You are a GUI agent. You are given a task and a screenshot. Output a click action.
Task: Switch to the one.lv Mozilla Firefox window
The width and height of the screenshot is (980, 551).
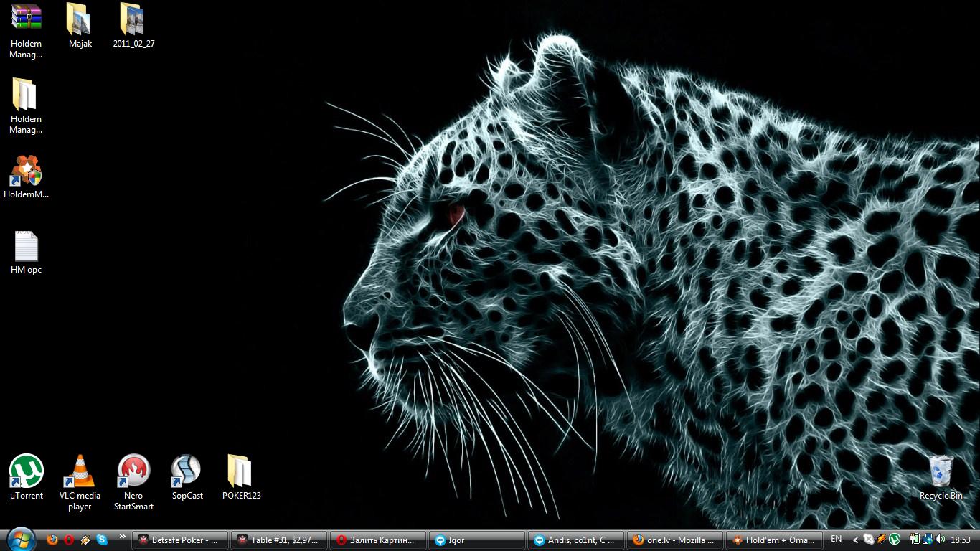click(x=676, y=540)
